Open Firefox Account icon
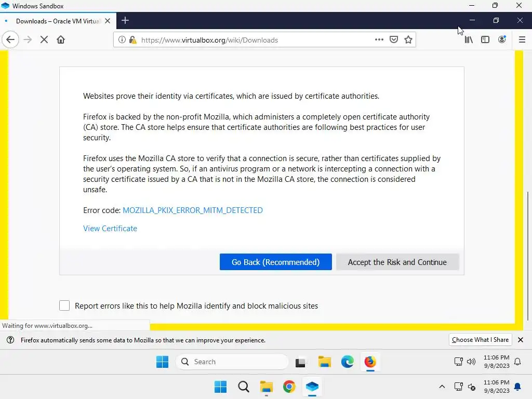The image size is (532, 399). click(x=502, y=39)
